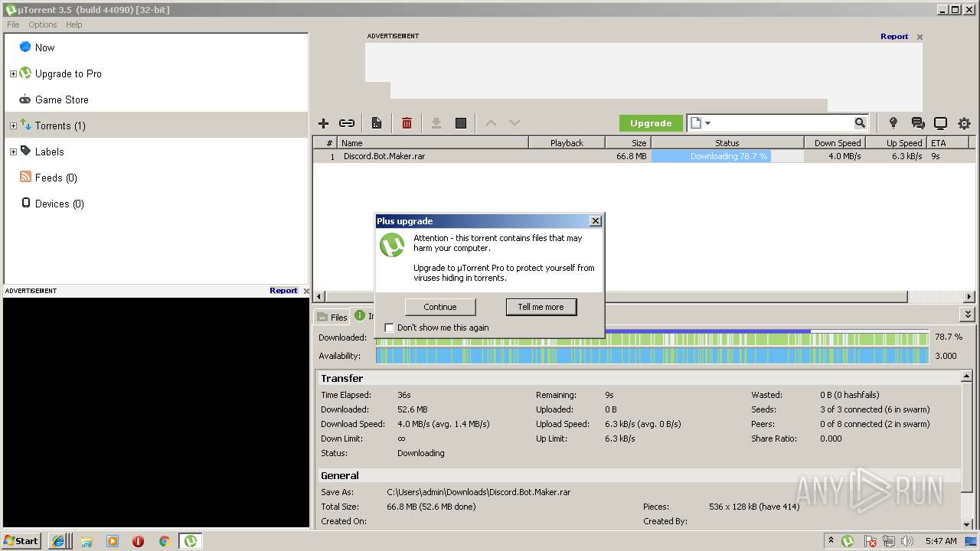Open the File menu
The image size is (980, 551).
click(13, 24)
